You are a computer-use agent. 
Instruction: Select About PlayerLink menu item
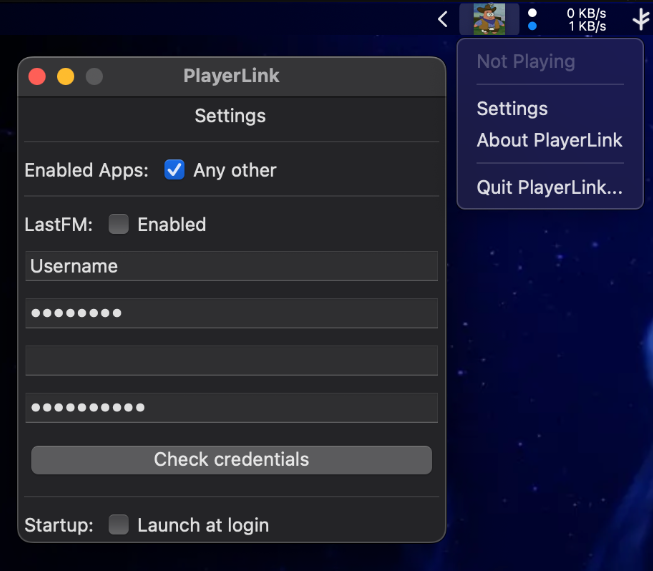(x=549, y=140)
